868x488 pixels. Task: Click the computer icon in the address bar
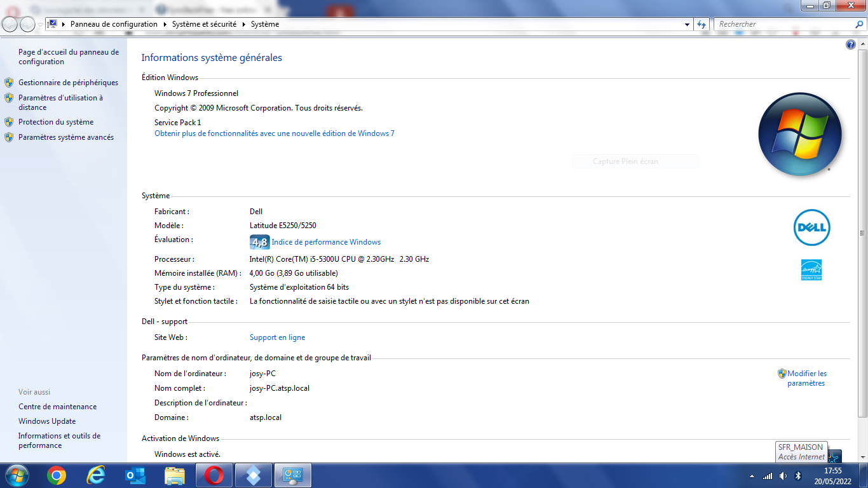coord(53,24)
